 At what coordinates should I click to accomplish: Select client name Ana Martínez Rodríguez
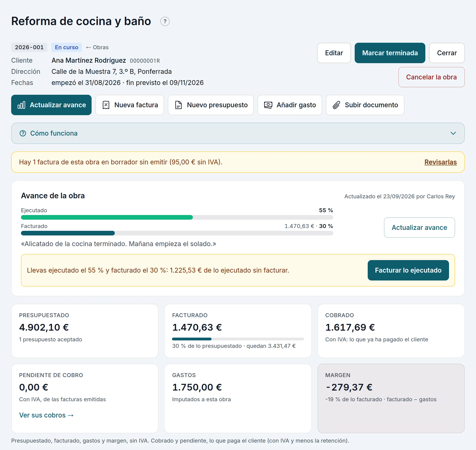(x=89, y=60)
